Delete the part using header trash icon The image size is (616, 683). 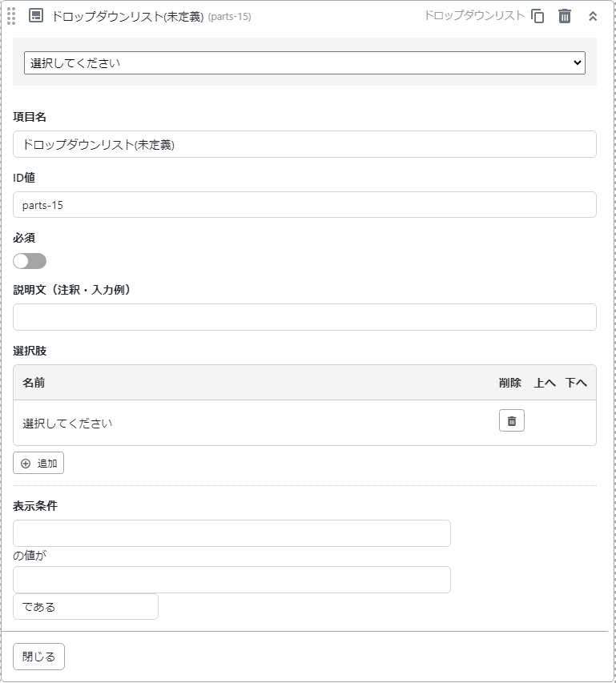tap(565, 16)
